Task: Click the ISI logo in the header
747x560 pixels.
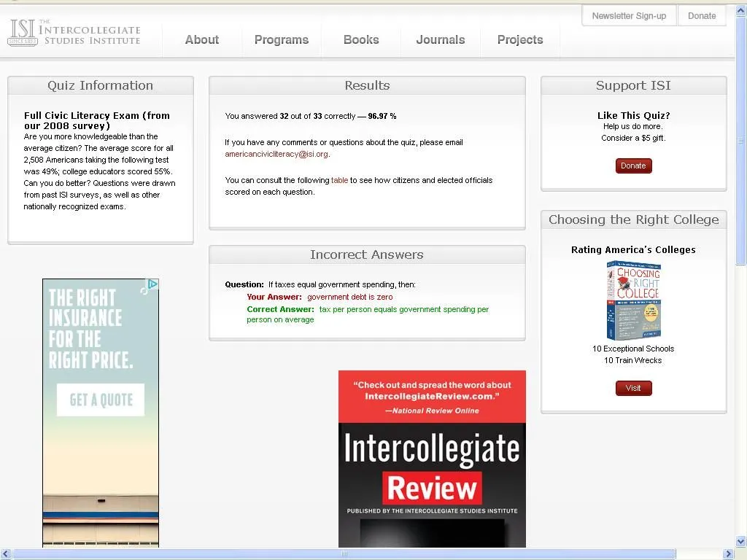Action: click(74, 33)
